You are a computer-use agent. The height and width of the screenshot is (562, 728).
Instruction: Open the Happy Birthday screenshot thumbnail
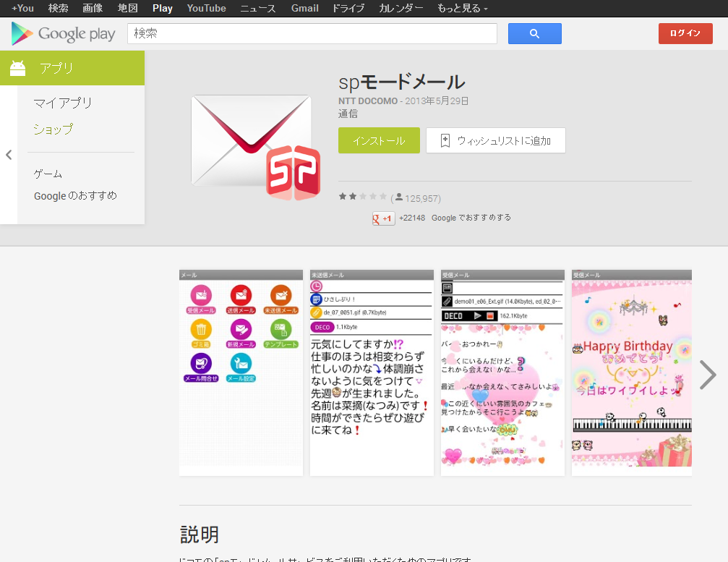click(x=632, y=372)
